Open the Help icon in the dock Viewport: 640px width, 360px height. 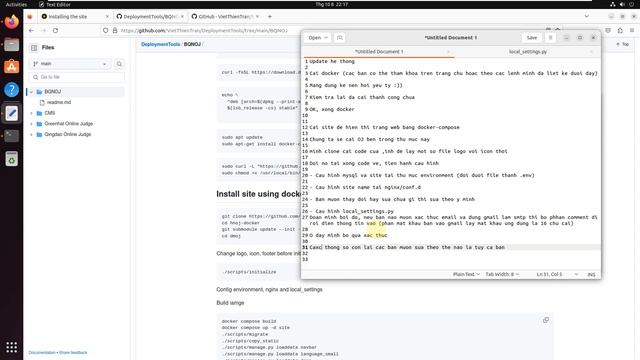pos(11,89)
